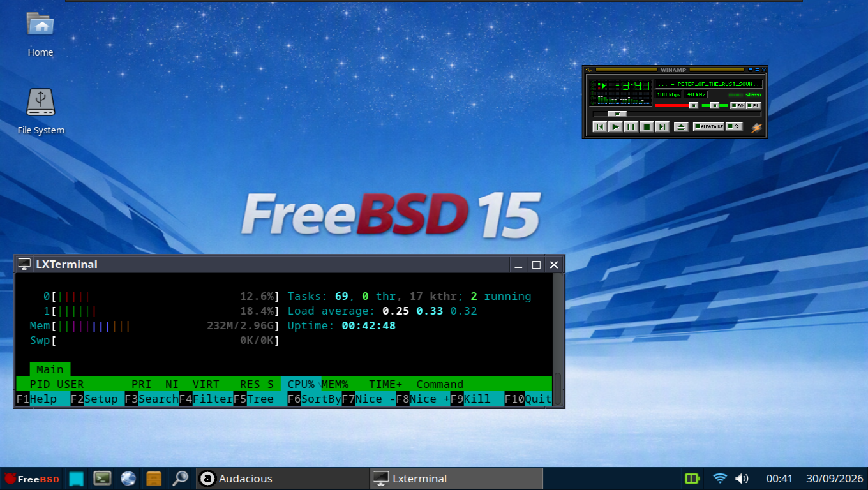Click the F6 SortBy option in htop

coord(314,399)
